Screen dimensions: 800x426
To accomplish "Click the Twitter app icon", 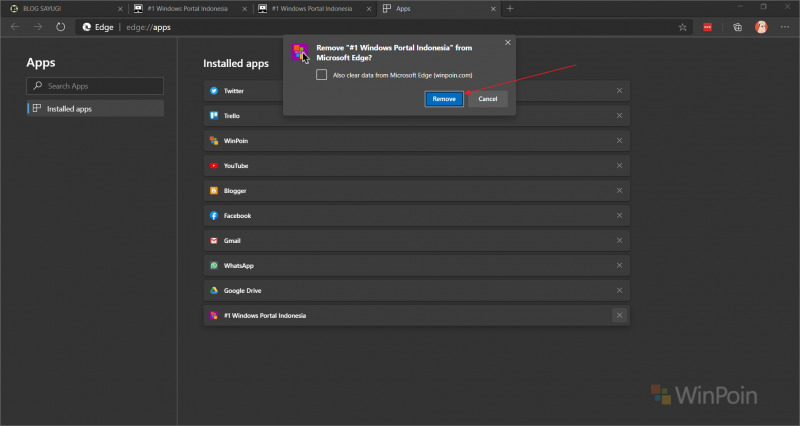I will coord(214,91).
